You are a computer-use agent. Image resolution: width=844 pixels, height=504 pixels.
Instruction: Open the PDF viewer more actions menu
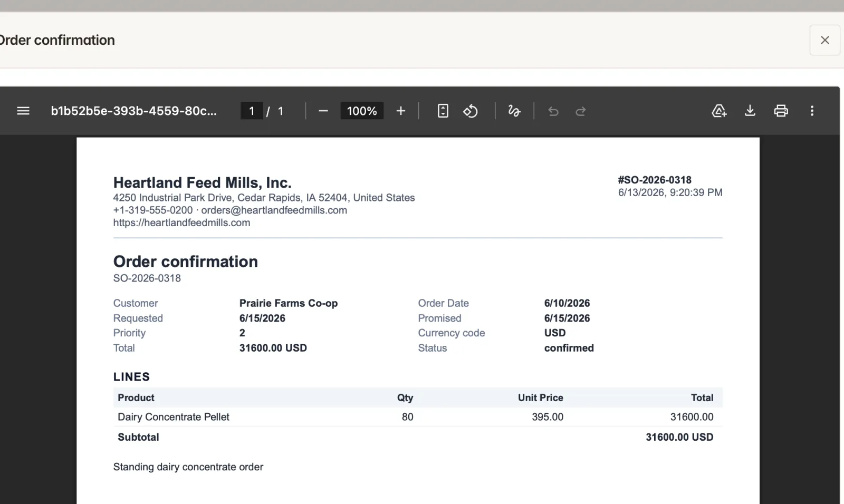pos(812,111)
